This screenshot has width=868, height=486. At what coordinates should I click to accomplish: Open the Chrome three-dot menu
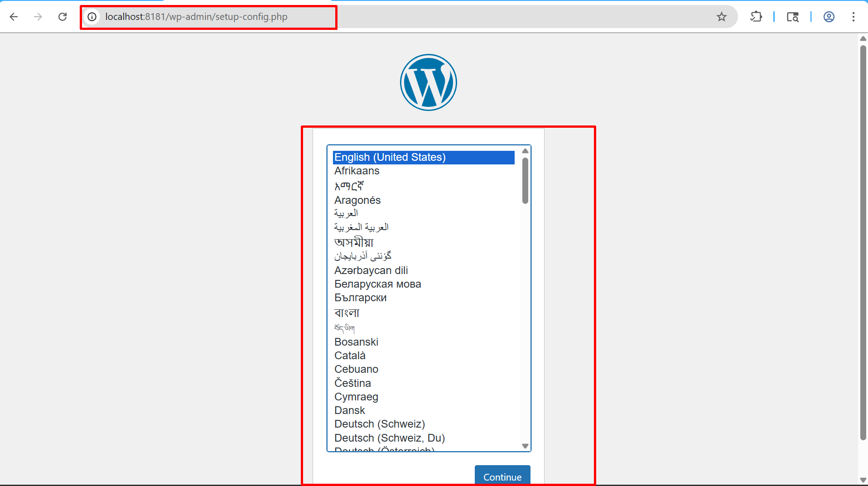(854, 17)
